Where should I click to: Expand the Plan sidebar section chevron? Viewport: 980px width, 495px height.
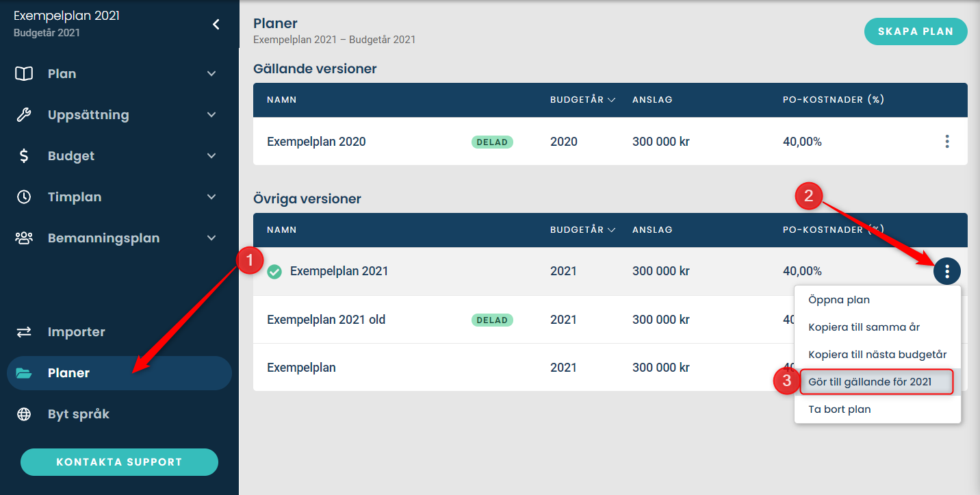pyautogui.click(x=211, y=74)
